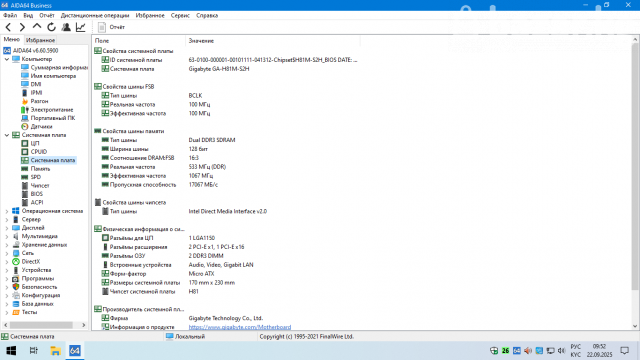Expand the Мультимедиа node

(x=7, y=236)
